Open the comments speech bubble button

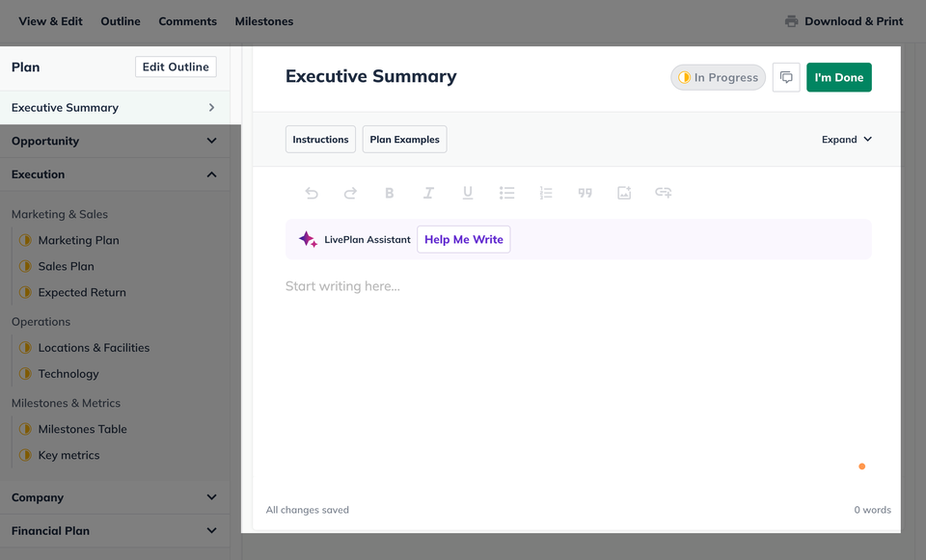pyautogui.click(x=786, y=77)
